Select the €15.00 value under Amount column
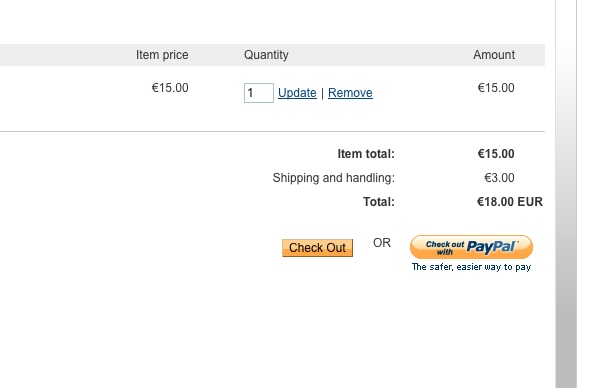 [496, 88]
